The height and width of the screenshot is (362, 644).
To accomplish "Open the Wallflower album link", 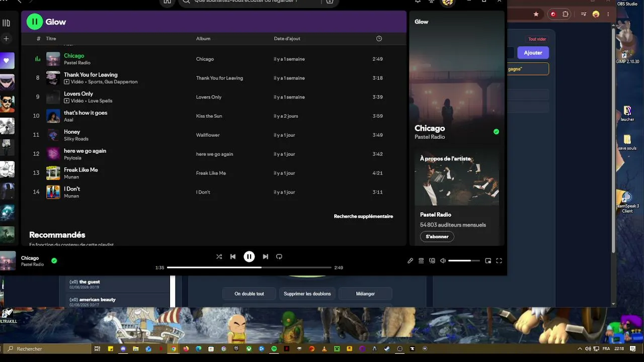I will point(208,135).
